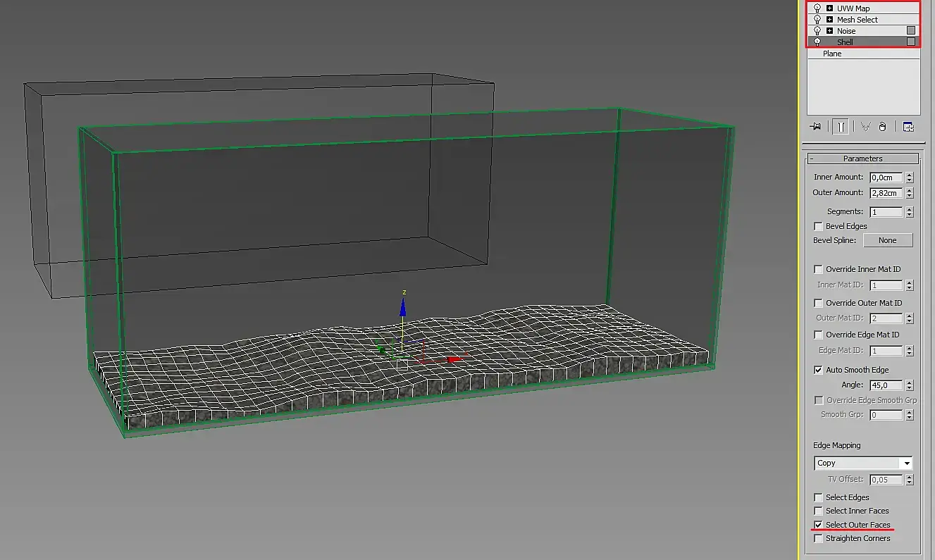This screenshot has width=935, height=560.
Task: Click the Segments value field
Action: tap(886, 212)
